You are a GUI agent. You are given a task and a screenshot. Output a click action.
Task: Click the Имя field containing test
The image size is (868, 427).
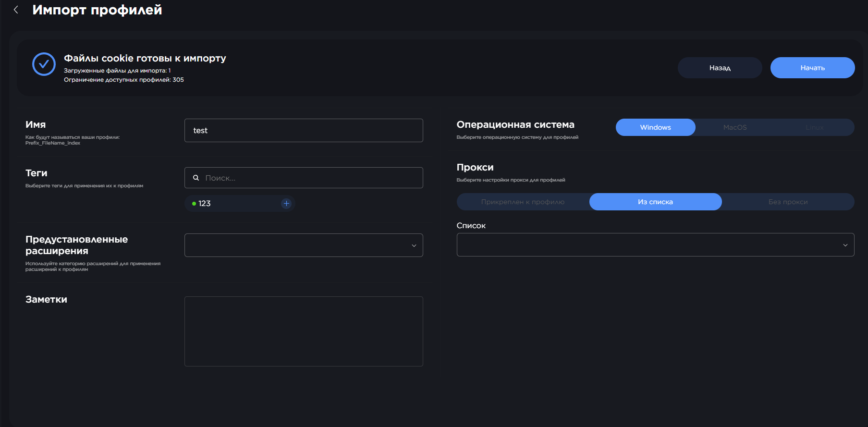point(304,131)
